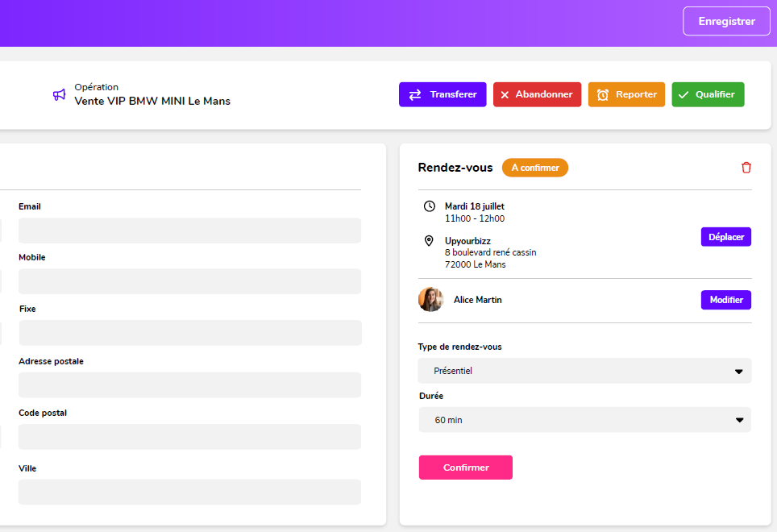777x532 pixels.
Task: Click the megaphone Opération icon
Action: click(59, 95)
